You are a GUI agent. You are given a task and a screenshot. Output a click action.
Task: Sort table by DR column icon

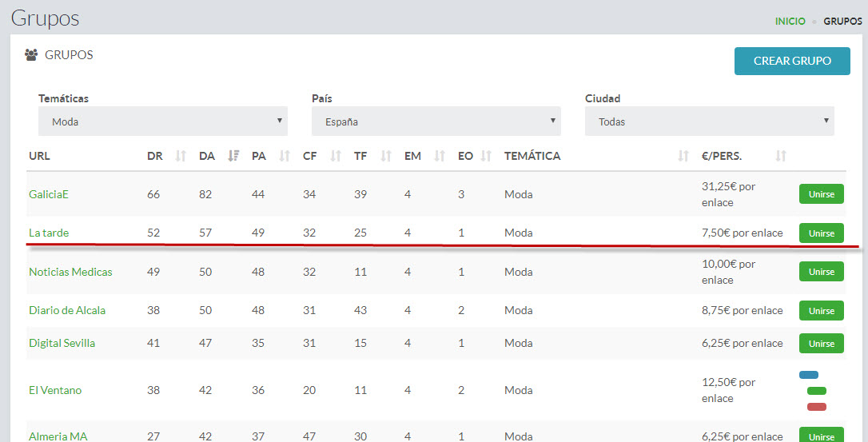[181, 156]
